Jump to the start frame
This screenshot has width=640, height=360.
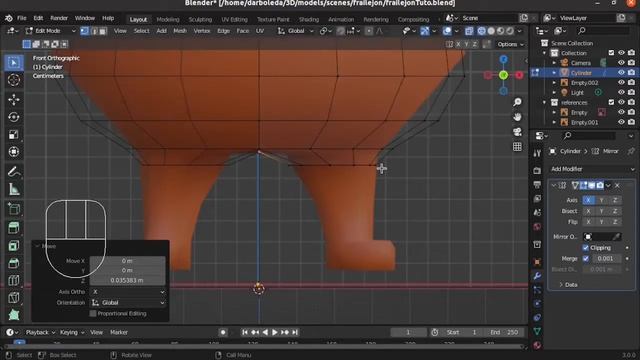pyautogui.click(x=245, y=332)
